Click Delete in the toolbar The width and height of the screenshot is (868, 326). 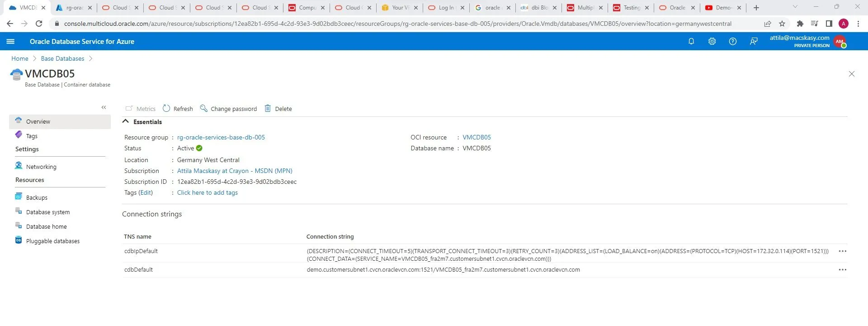click(278, 109)
